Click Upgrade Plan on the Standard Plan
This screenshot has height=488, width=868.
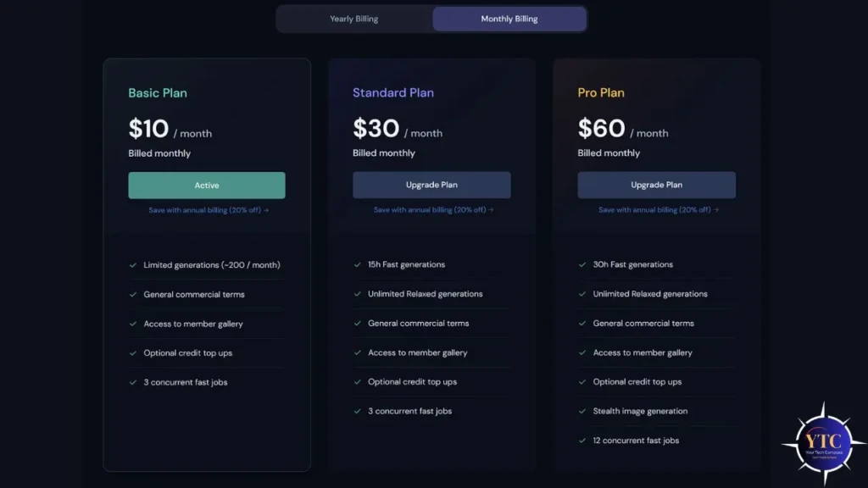(x=431, y=185)
